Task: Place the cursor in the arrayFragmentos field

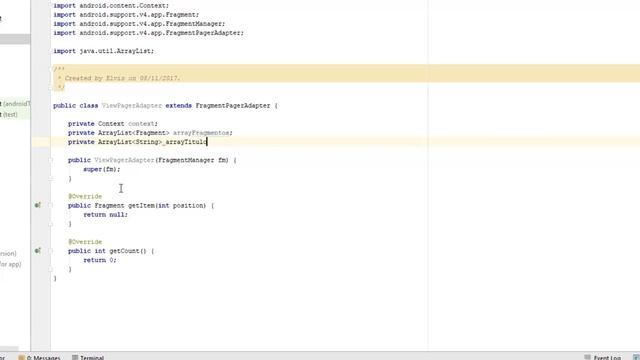Action: tap(201, 133)
